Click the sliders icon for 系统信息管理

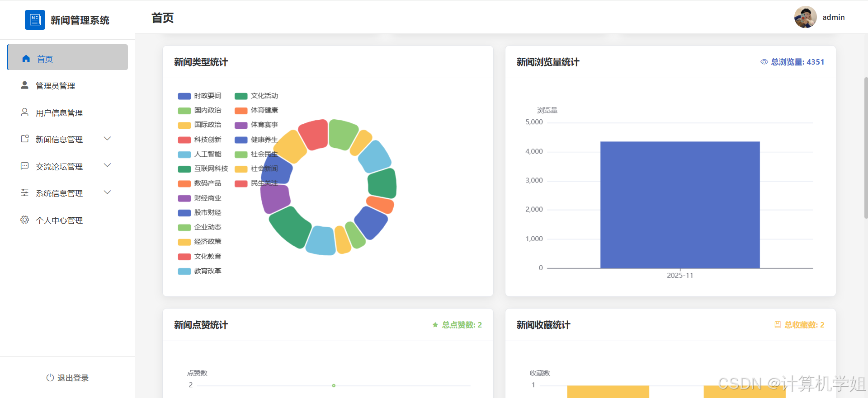coord(25,193)
